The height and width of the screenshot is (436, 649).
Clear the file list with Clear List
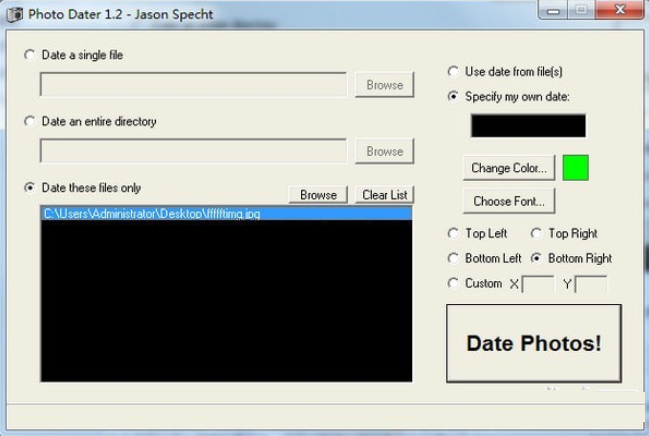point(385,195)
